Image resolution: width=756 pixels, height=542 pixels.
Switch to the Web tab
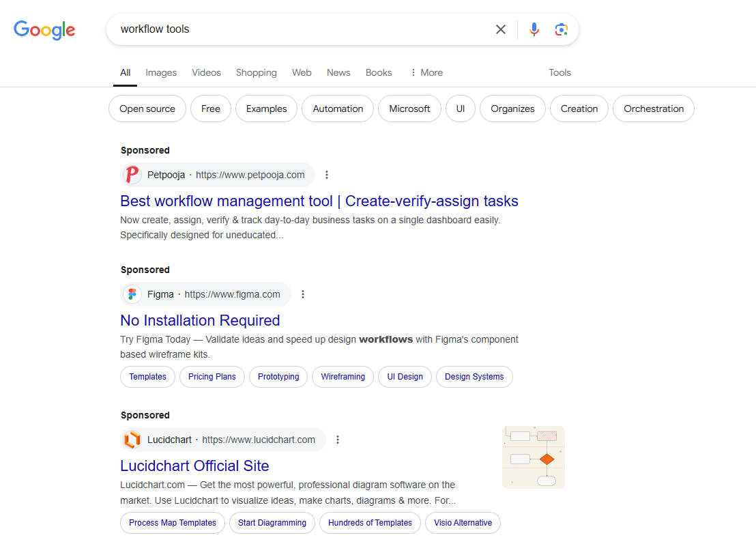[302, 72]
